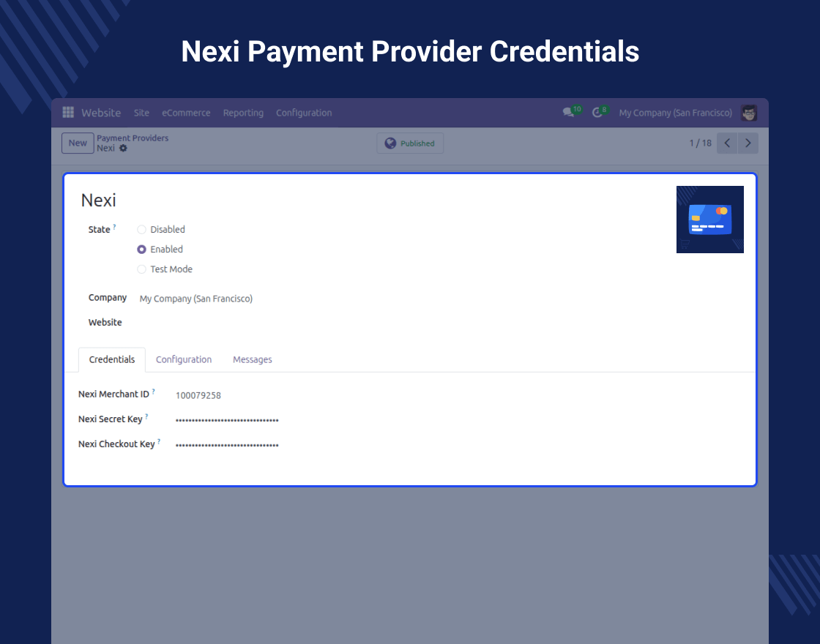This screenshot has width=820, height=644.
Task: Open the gear actions icon beside Nexi
Action: pyautogui.click(x=124, y=148)
